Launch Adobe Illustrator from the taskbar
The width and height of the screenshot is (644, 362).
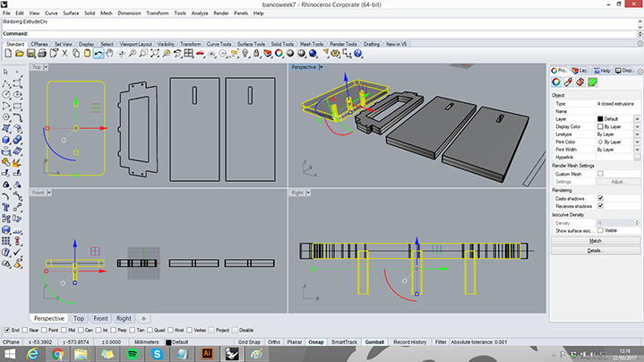click(207, 354)
